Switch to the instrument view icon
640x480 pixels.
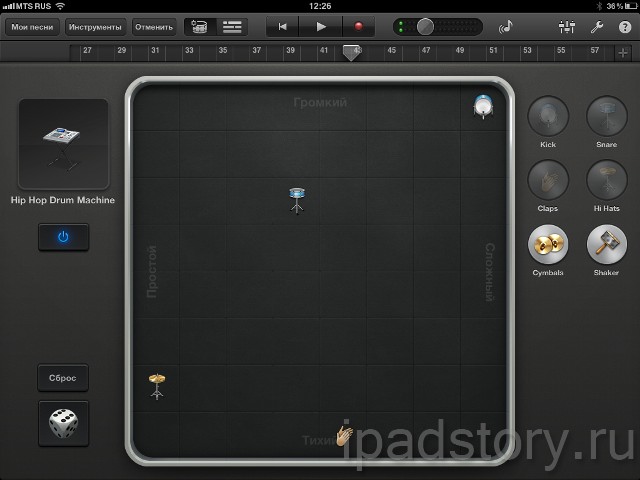[200, 27]
